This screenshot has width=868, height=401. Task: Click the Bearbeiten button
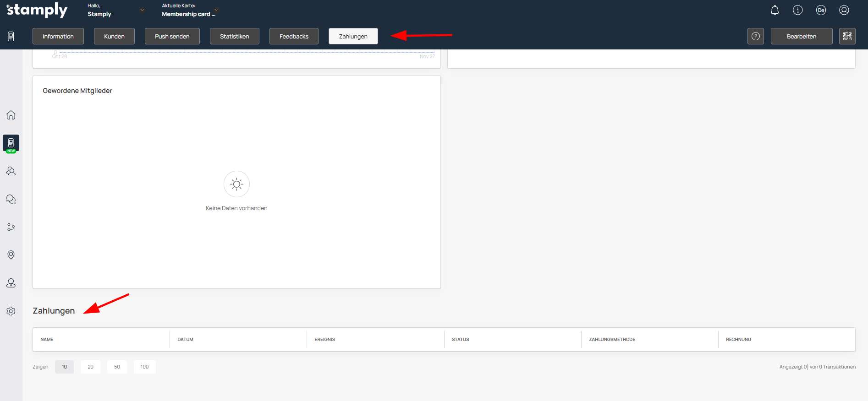[x=801, y=36]
